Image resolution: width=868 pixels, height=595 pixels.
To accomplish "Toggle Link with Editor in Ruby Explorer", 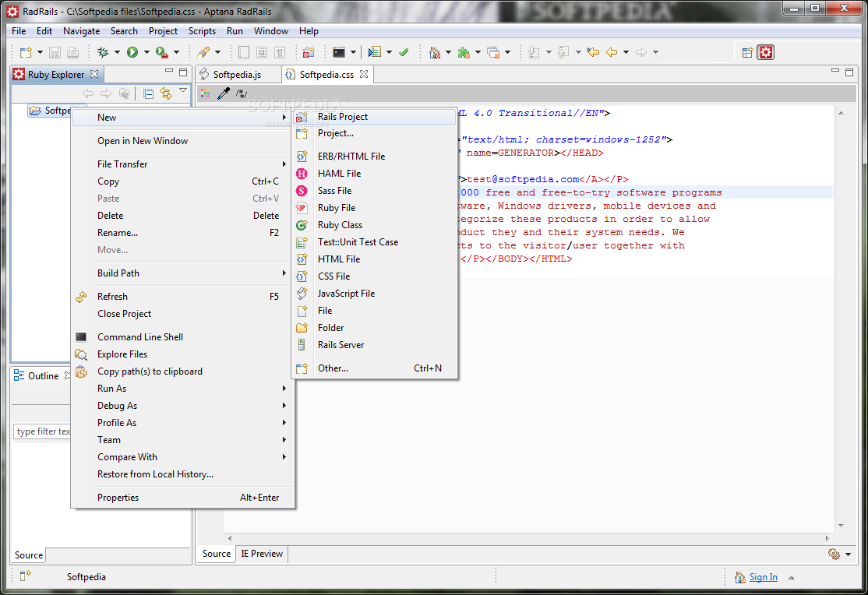I will click(165, 93).
